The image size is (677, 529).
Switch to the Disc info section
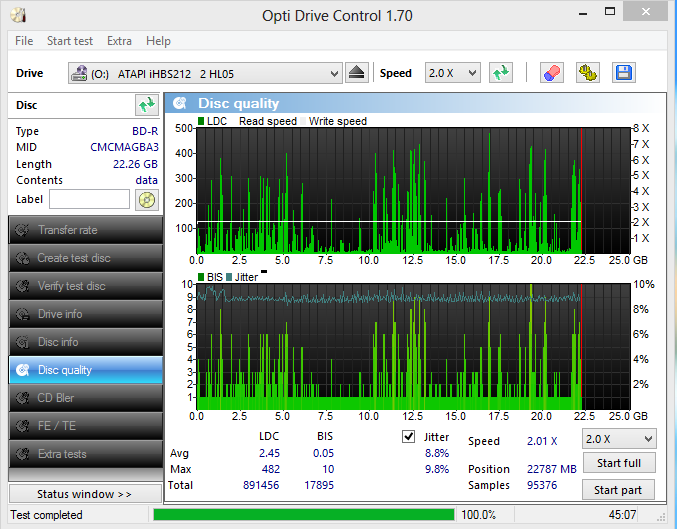[x=85, y=342]
